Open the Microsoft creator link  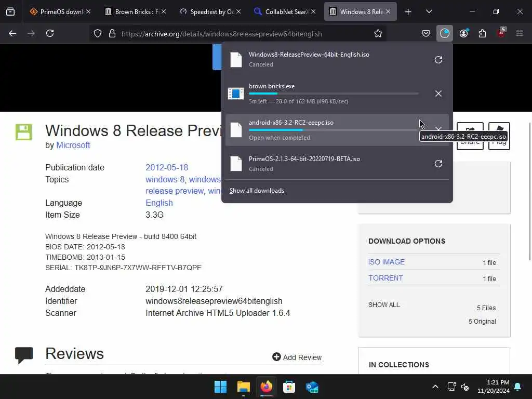coord(73,145)
